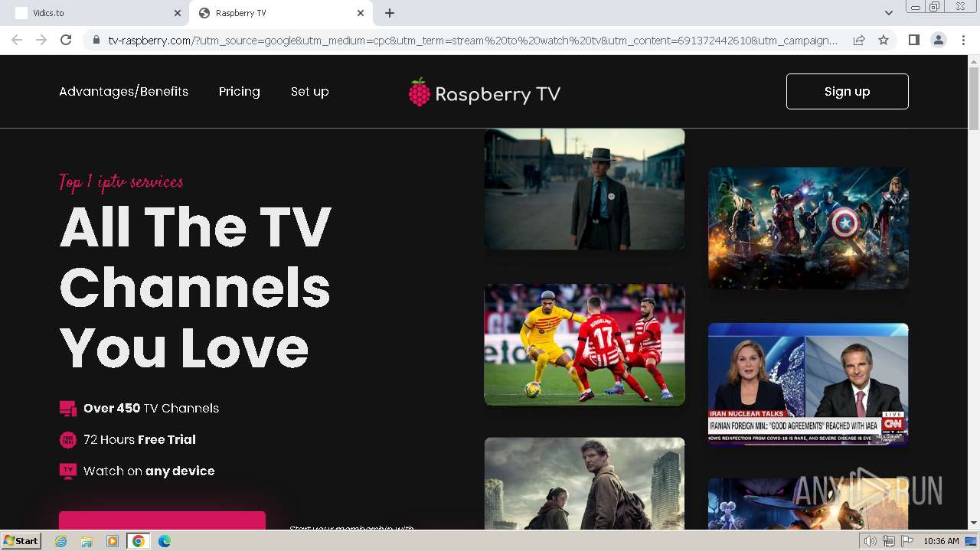Open a new browser tab
Viewport: 980px width, 551px height.
coord(390,13)
